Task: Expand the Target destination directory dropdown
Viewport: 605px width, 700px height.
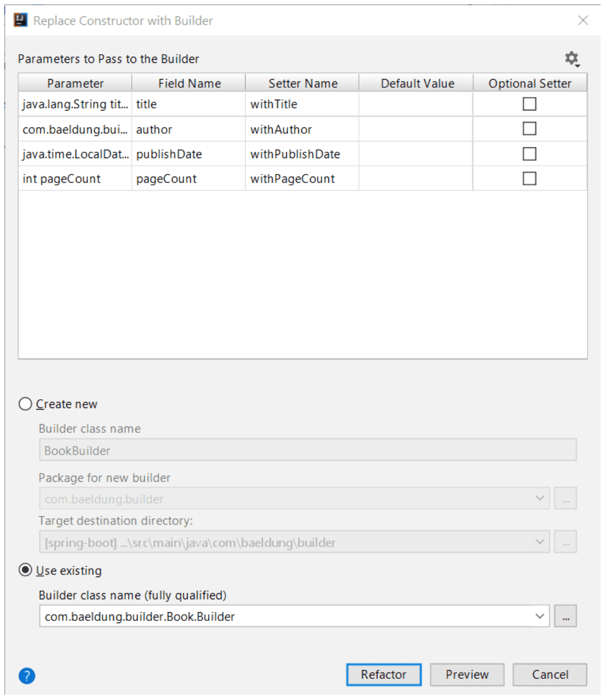Action: pos(540,542)
